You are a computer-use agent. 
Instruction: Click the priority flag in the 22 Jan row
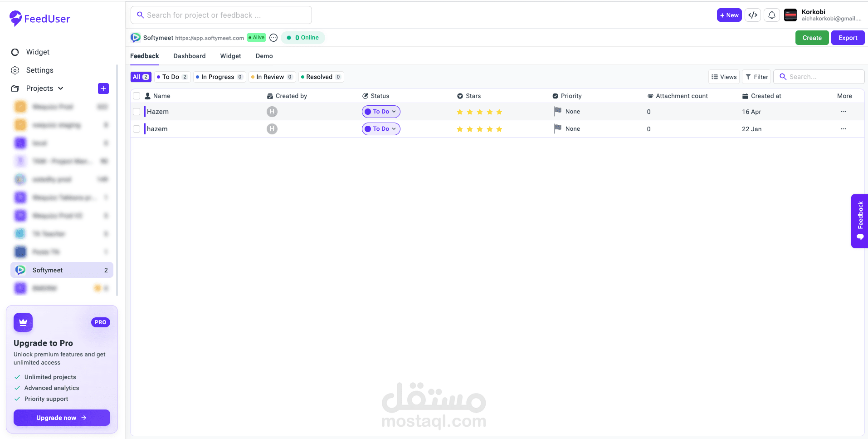[558, 128]
